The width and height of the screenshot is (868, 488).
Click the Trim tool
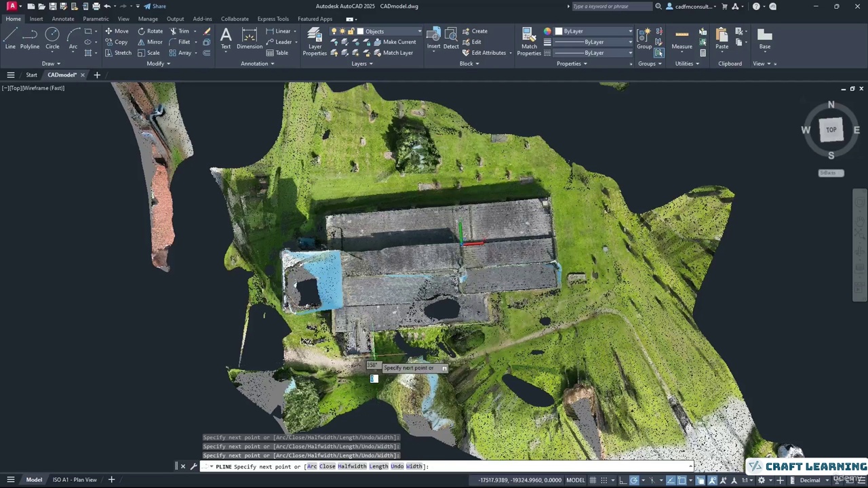click(x=179, y=31)
